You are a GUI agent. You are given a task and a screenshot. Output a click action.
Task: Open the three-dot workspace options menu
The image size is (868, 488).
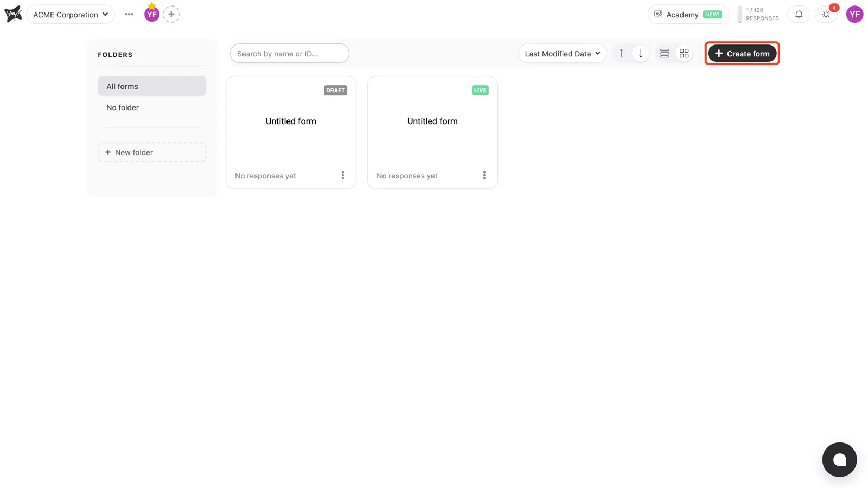click(x=129, y=15)
